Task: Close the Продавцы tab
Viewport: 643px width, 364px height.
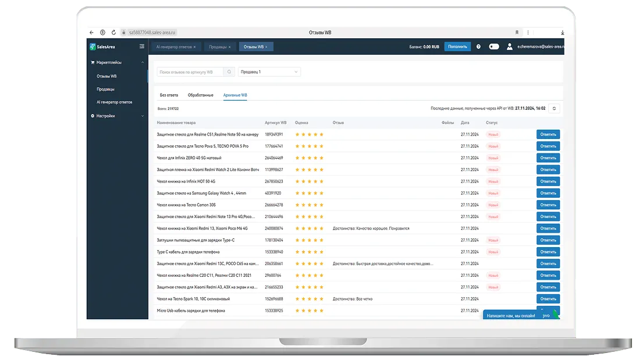Action: click(x=230, y=47)
